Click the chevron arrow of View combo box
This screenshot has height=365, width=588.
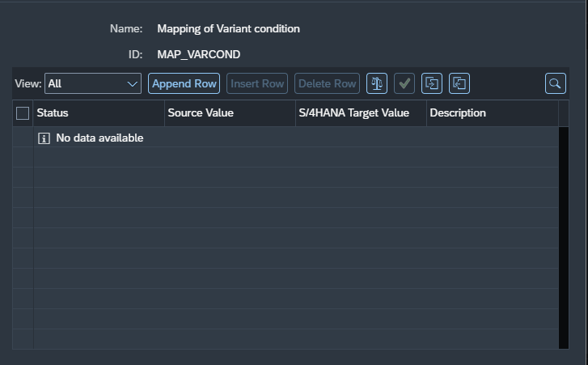pos(132,83)
